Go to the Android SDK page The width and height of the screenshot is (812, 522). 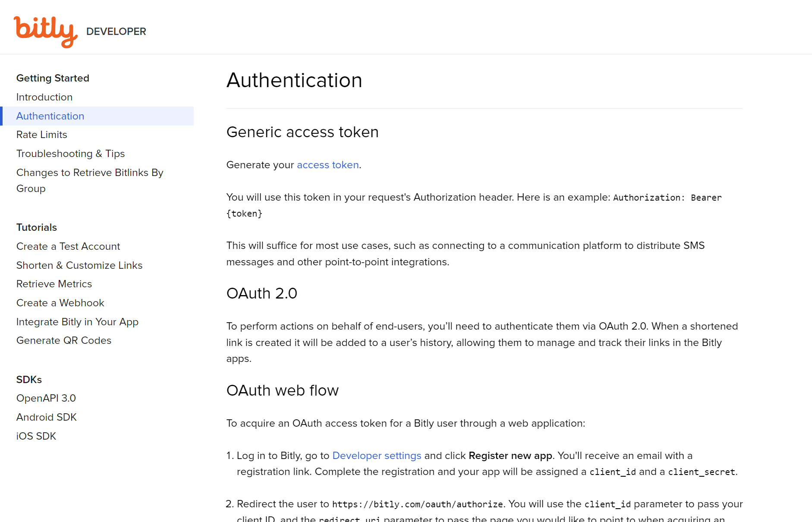[x=47, y=417]
